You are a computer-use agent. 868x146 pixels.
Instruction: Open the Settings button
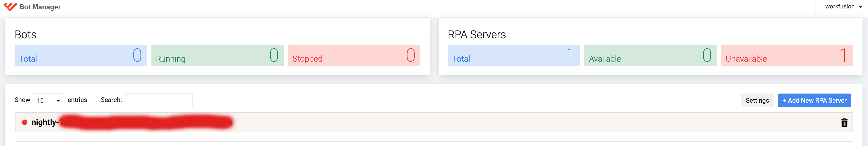pos(757,100)
